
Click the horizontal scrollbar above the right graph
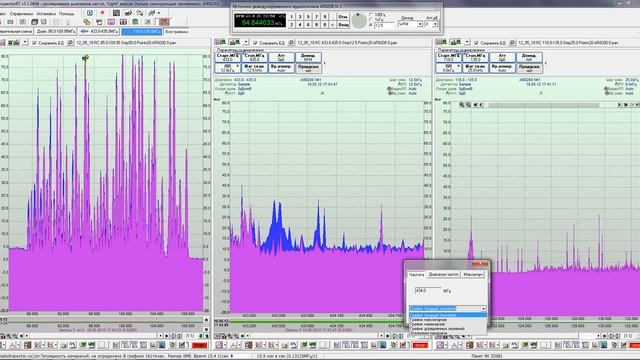(x=543, y=105)
